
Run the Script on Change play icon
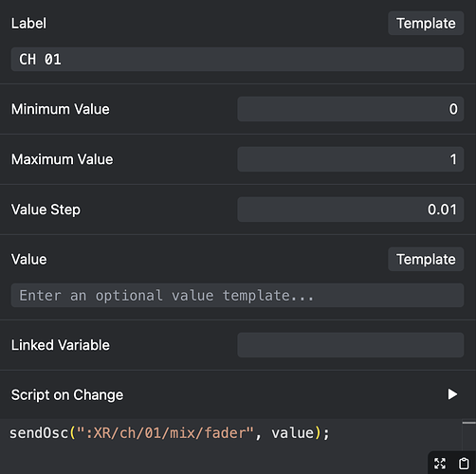[x=452, y=394]
